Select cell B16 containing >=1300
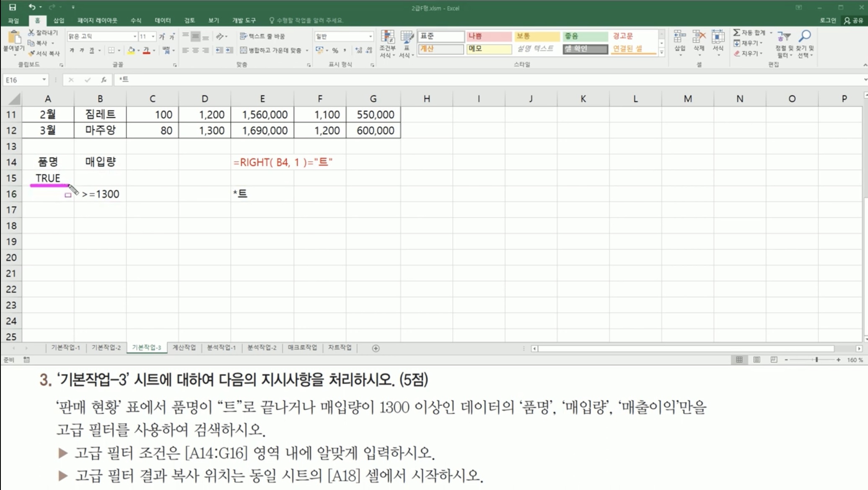 (100, 194)
